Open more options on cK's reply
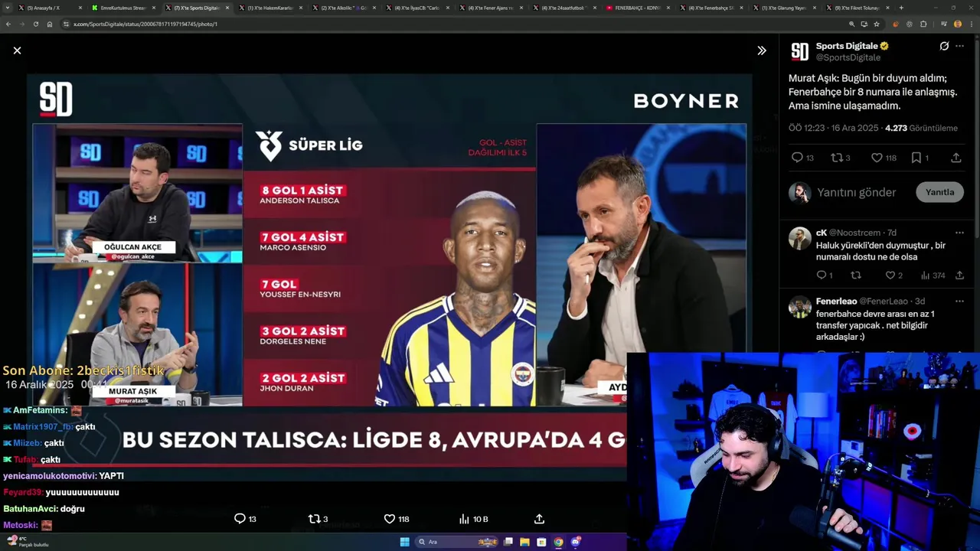 959,233
